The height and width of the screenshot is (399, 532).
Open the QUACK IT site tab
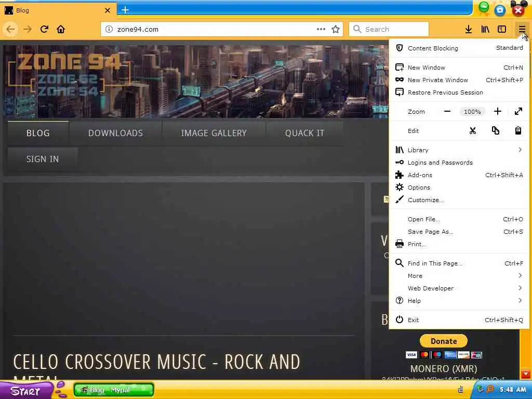click(x=304, y=133)
